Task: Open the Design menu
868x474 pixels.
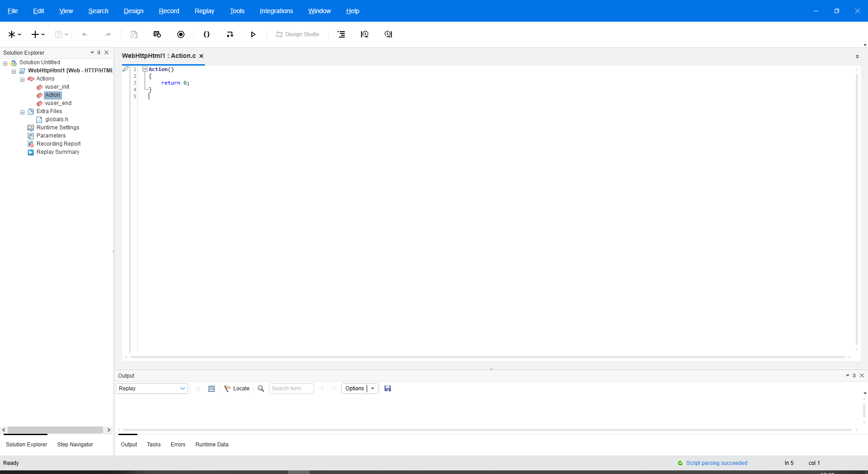Action: point(133,11)
